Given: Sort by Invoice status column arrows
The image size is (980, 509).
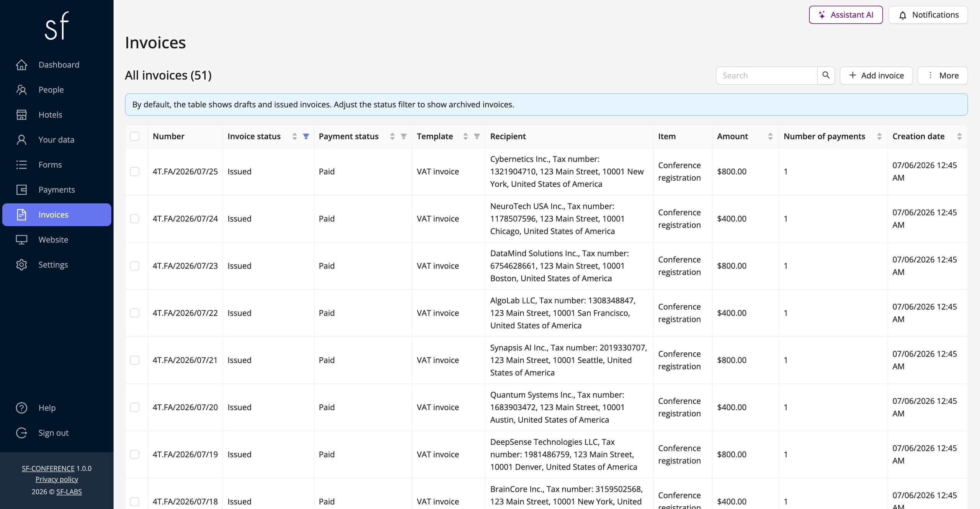Looking at the screenshot, I should (x=294, y=136).
